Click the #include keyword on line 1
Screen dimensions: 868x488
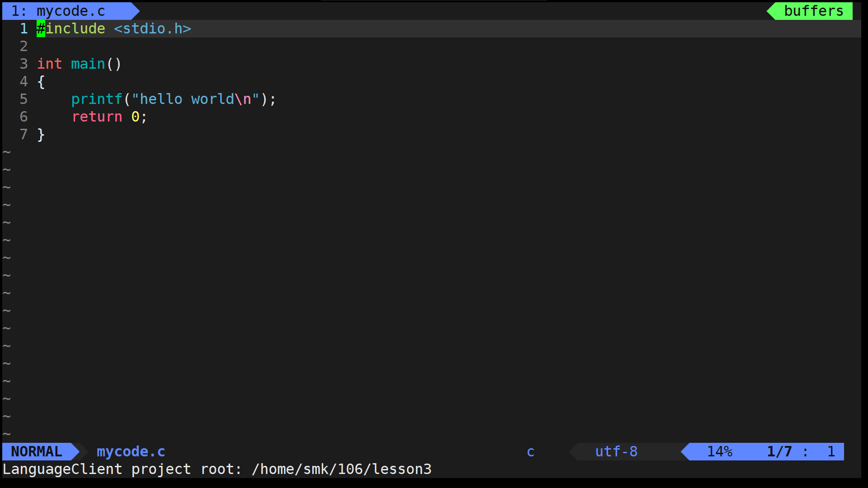[71, 28]
